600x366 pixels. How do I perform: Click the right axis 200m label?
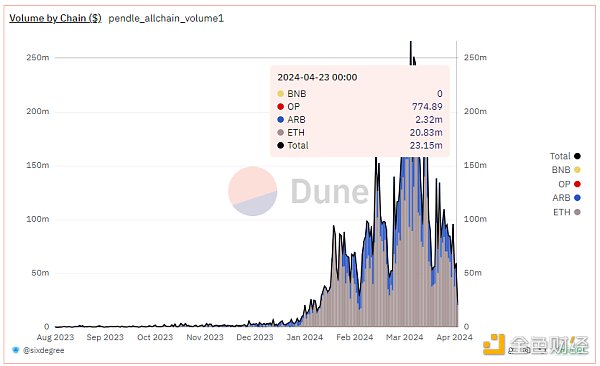point(475,111)
